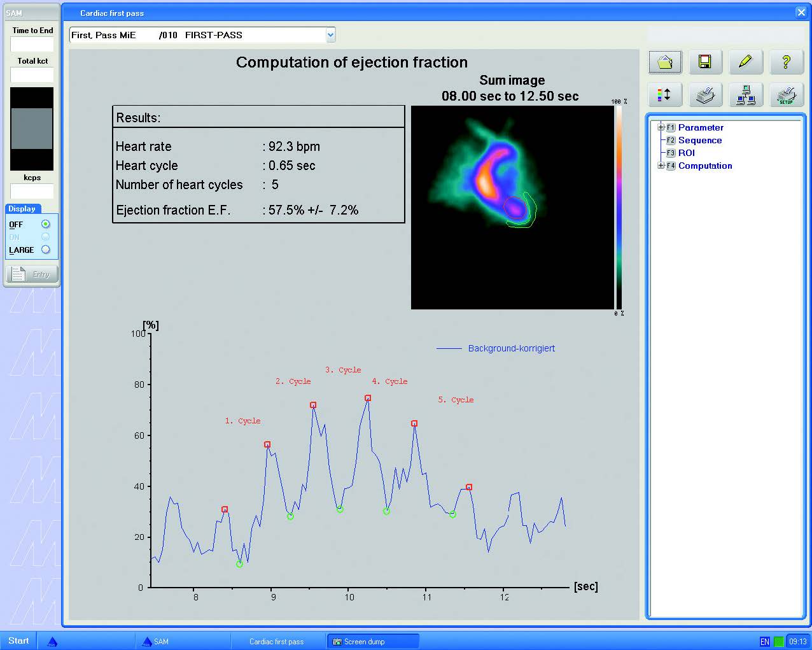Image resolution: width=812 pixels, height=650 pixels.
Task: Select F3 ROI in the tree
Action: [x=686, y=153]
